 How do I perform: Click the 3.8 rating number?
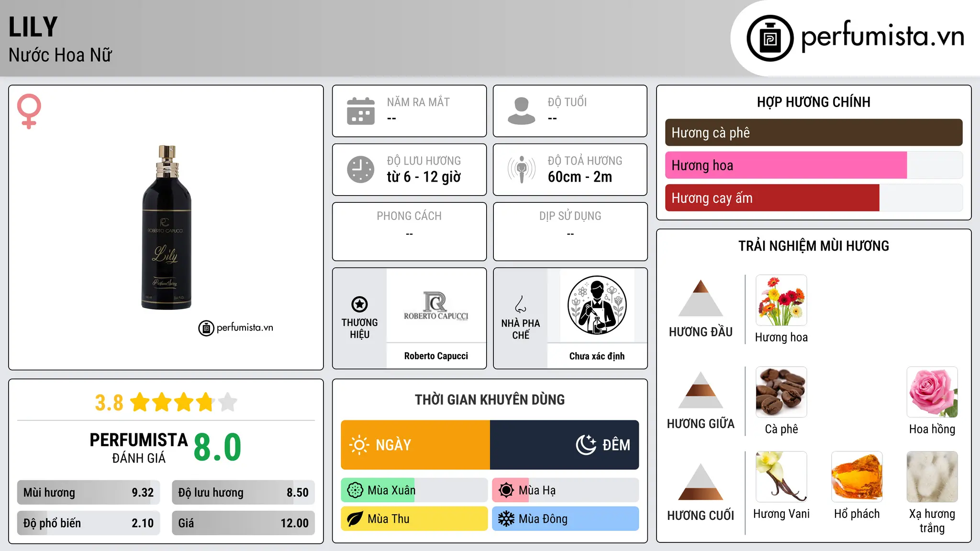(109, 403)
